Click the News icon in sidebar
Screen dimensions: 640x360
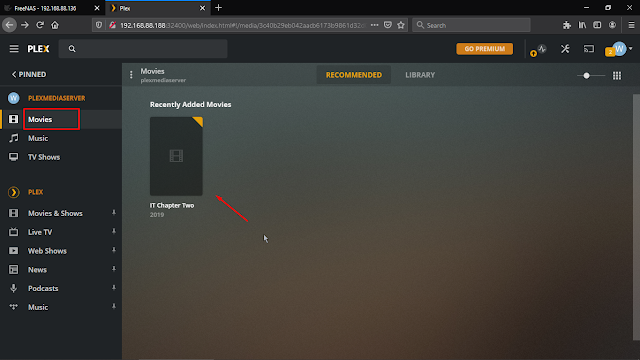tap(13, 269)
